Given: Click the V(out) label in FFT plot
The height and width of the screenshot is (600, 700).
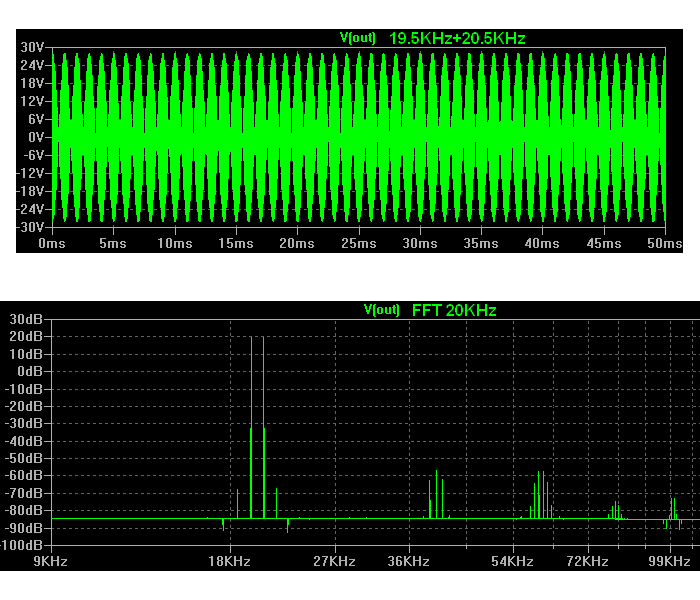Looking at the screenshot, I should pyautogui.click(x=382, y=309).
